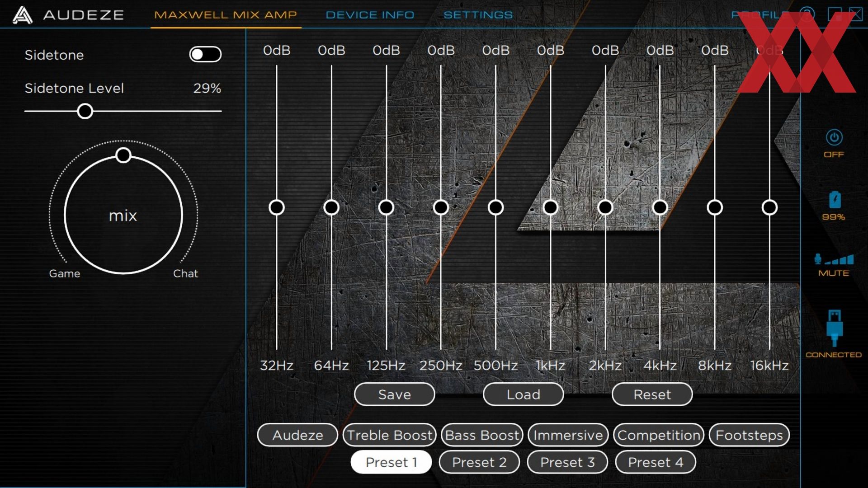The image size is (868, 488).
Task: Click the 125Hz EQ slider knob
Action: (386, 207)
